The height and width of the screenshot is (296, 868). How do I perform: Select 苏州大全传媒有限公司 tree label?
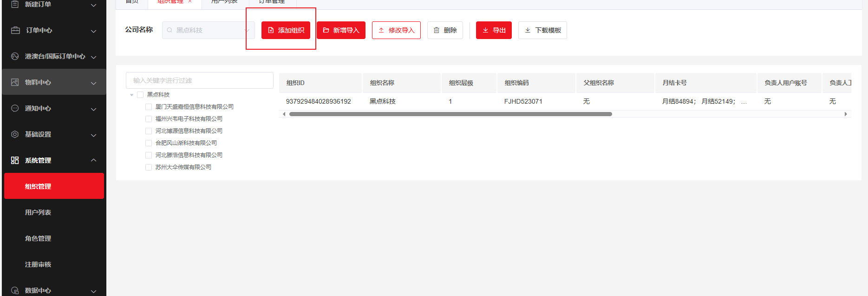[183, 167]
